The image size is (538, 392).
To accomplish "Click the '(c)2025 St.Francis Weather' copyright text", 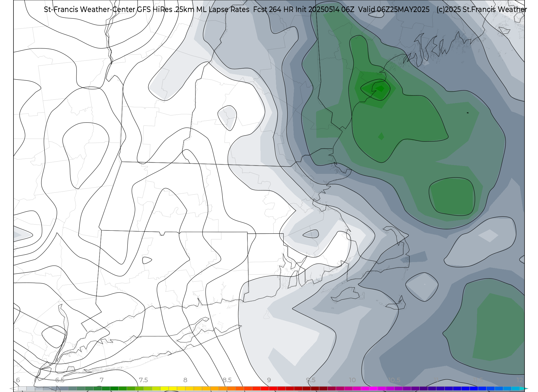I will click(482, 10).
